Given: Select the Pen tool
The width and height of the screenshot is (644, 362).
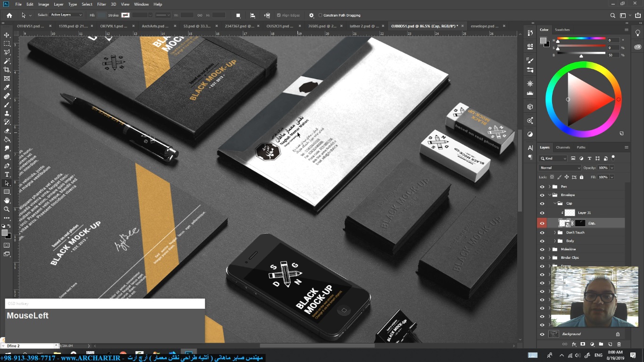Looking at the screenshot, I should 7,166.
